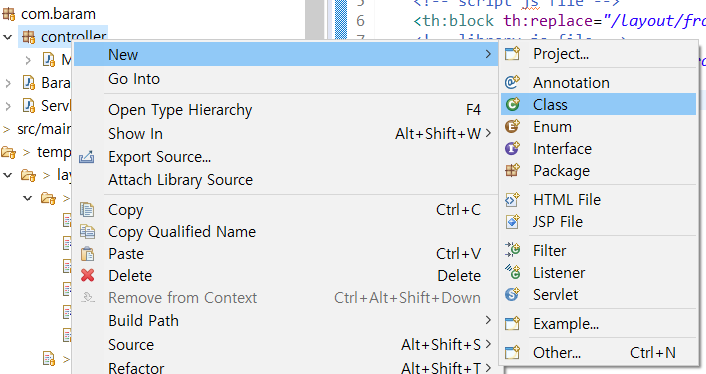706x374 pixels.
Task: Collapse the layout folder node
Action: tap(7, 175)
